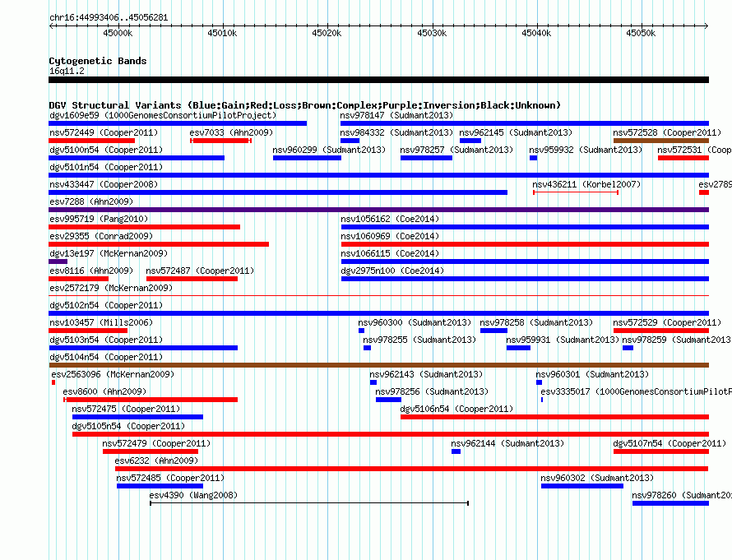The height and width of the screenshot is (560, 732).
Task: Click nsv962143 (Sudmant2013) label
Action: click(426, 374)
